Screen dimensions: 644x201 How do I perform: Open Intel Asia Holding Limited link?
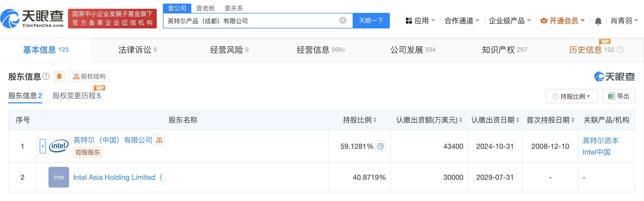click(x=114, y=177)
